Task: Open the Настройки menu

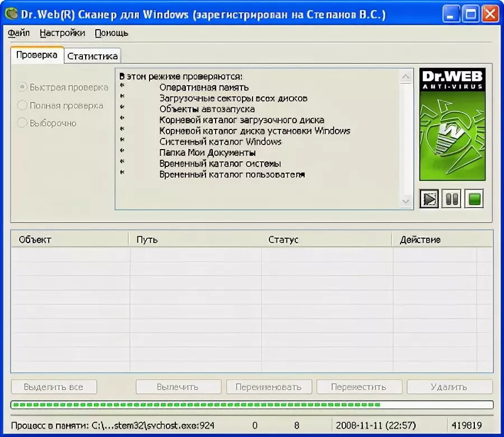Action: (x=62, y=33)
